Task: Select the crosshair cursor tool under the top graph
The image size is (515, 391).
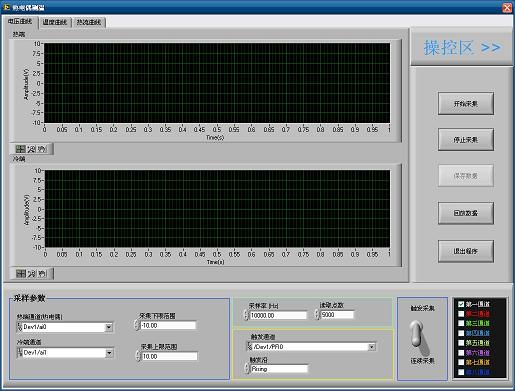Action: pyautogui.click(x=21, y=149)
